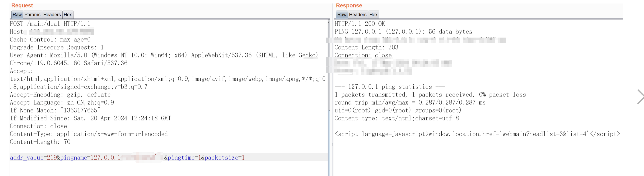Click the POST /main/deal HTTP/1.1 line
This screenshot has width=644, height=176.
pos(50,24)
